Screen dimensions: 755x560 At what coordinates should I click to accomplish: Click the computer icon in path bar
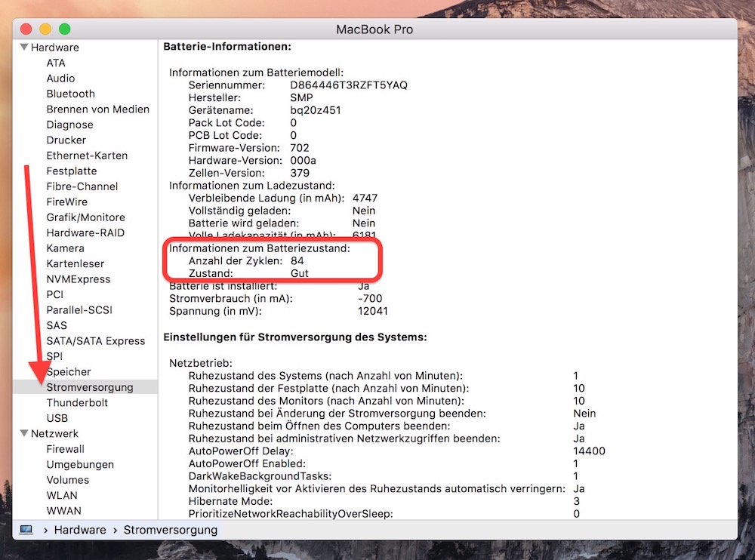[x=26, y=530]
